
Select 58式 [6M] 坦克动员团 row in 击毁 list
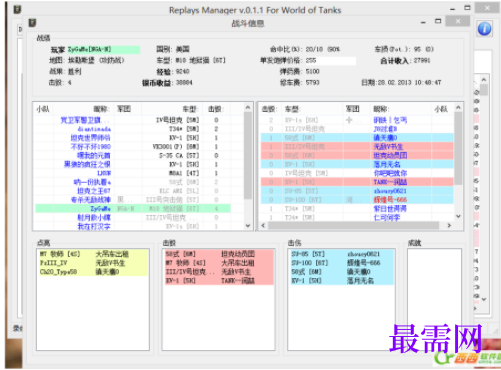coord(219,254)
